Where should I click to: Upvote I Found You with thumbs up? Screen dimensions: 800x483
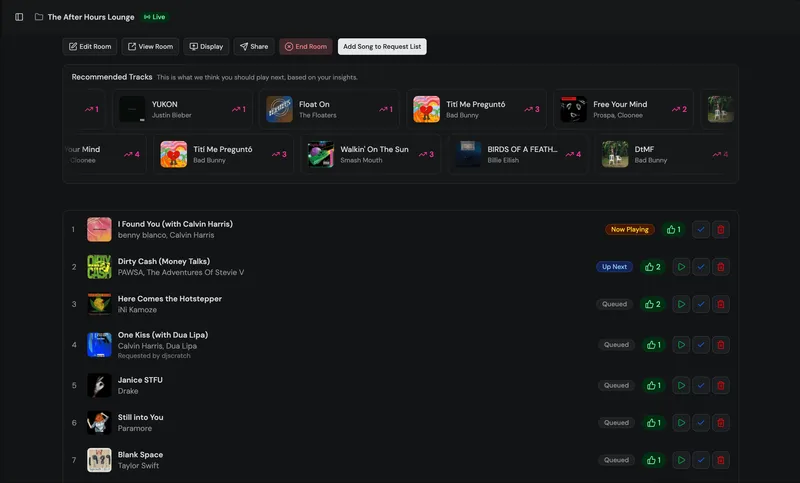(673, 230)
